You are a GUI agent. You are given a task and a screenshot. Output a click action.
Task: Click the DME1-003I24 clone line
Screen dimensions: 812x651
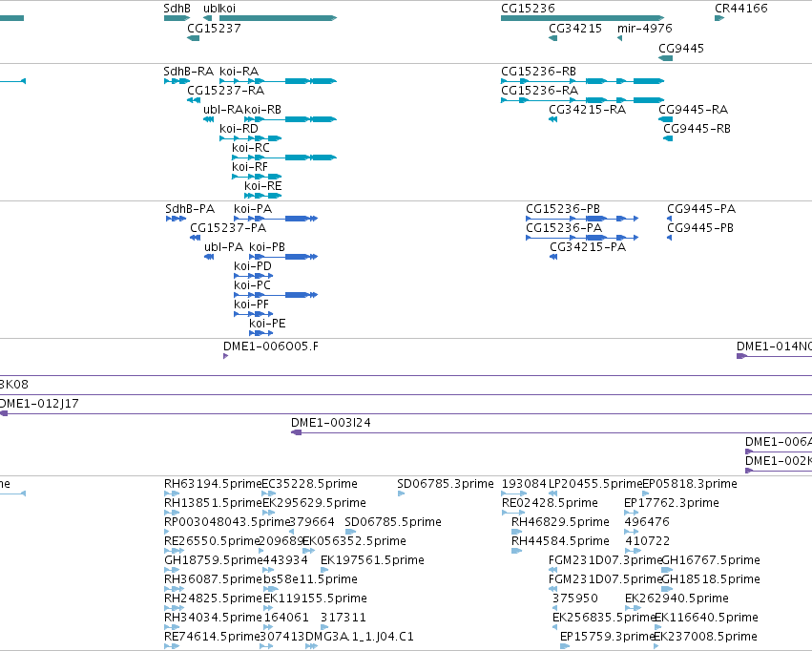pos(552,433)
